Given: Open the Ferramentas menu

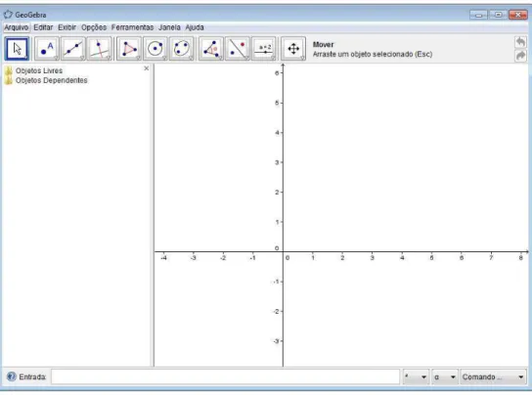Looking at the screenshot, I should [132, 27].
